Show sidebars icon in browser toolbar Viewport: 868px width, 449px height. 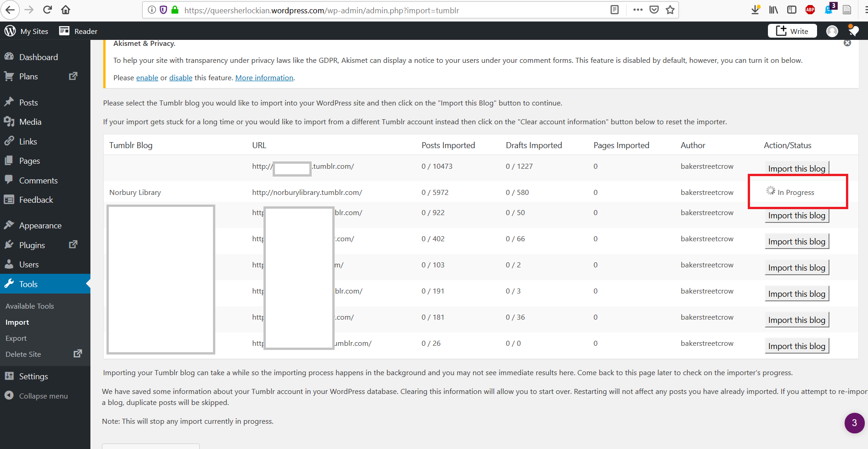coord(792,10)
